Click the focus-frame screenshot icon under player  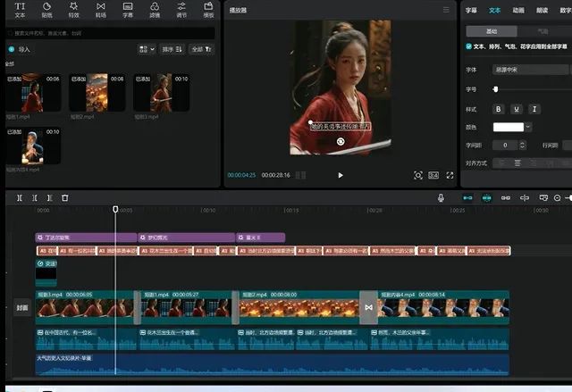point(418,175)
